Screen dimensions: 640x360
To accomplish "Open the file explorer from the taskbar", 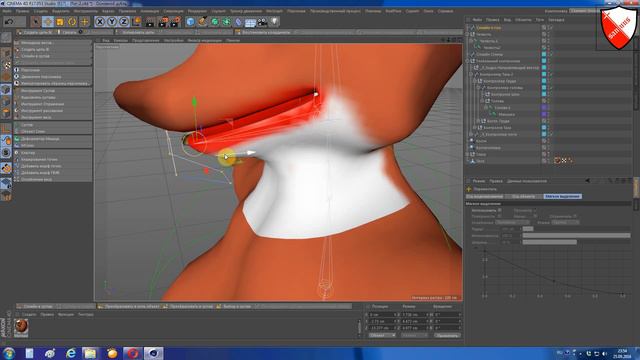I will 90,353.
